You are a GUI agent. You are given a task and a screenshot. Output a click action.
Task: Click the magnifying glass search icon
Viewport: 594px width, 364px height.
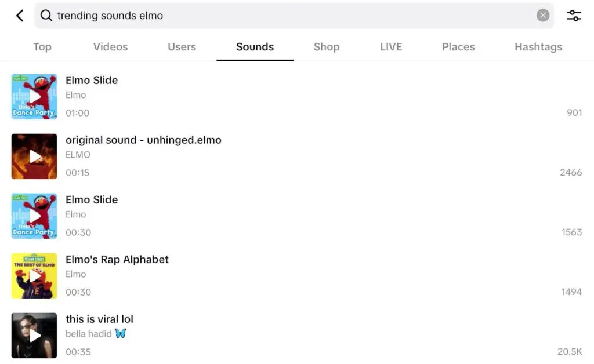(46, 16)
